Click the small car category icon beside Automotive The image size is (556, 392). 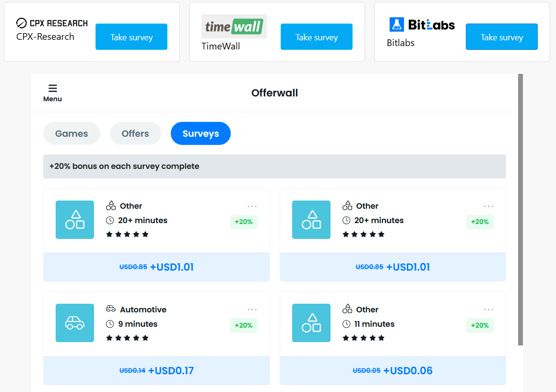(111, 309)
